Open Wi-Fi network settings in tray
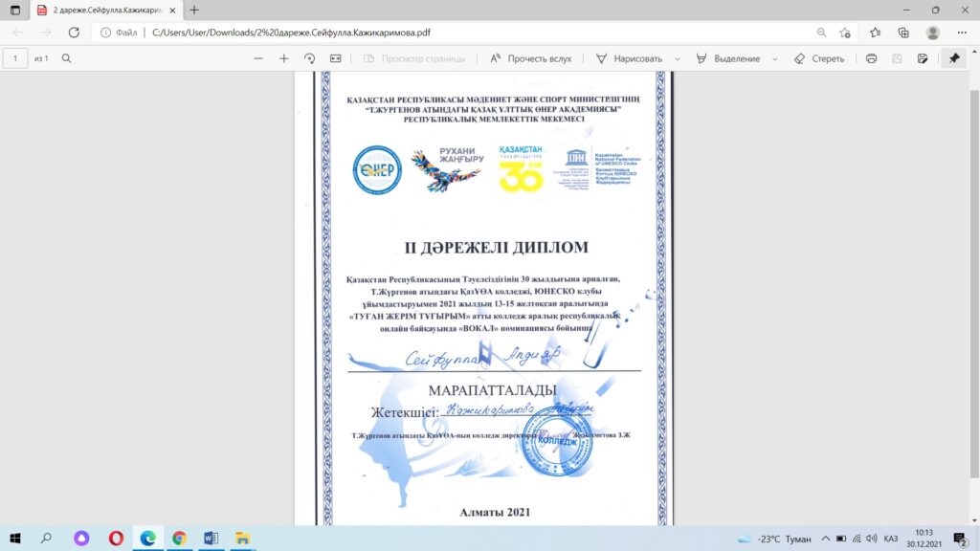The width and height of the screenshot is (980, 551). 857,539
